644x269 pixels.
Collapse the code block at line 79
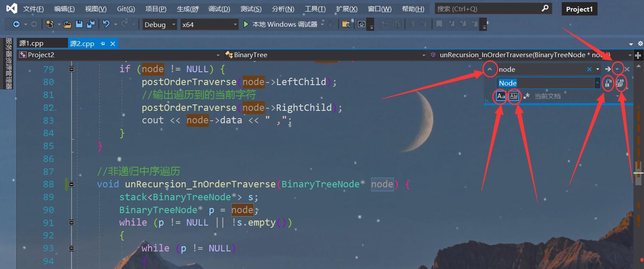(x=71, y=69)
